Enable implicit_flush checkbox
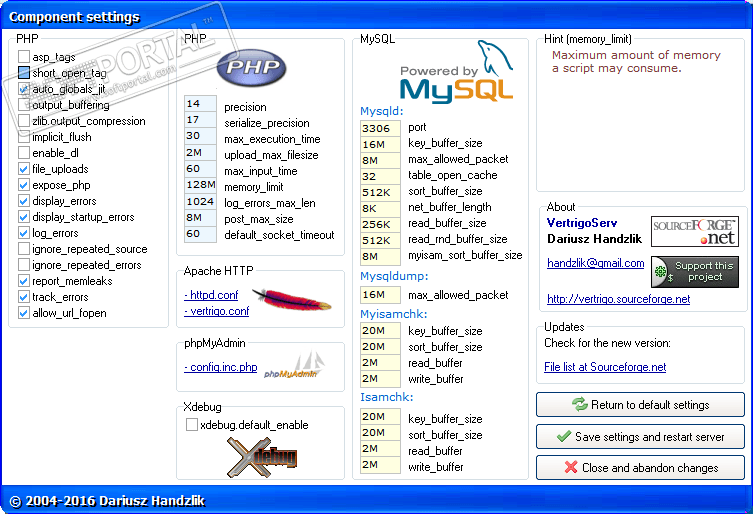 tap(24, 137)
